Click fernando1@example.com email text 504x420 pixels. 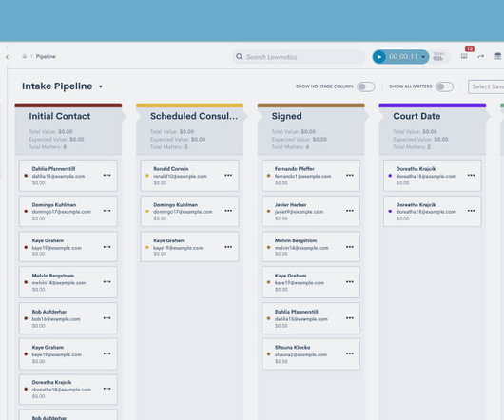pyautogui.click(x=302, y=177)
